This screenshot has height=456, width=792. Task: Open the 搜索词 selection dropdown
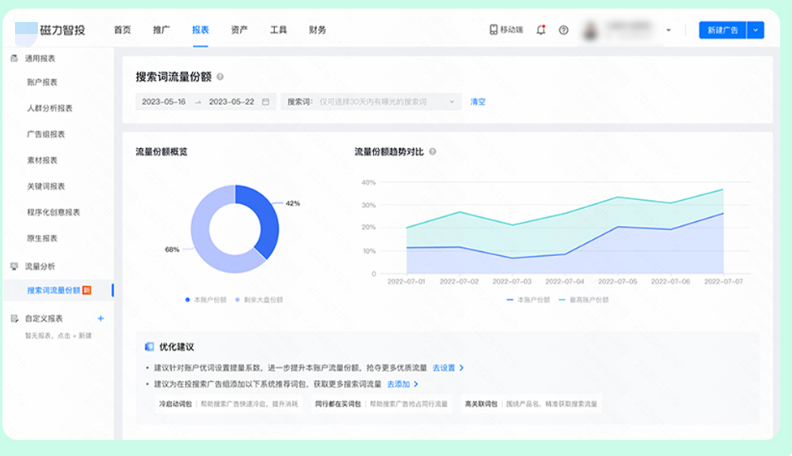[x=371, y=102]
